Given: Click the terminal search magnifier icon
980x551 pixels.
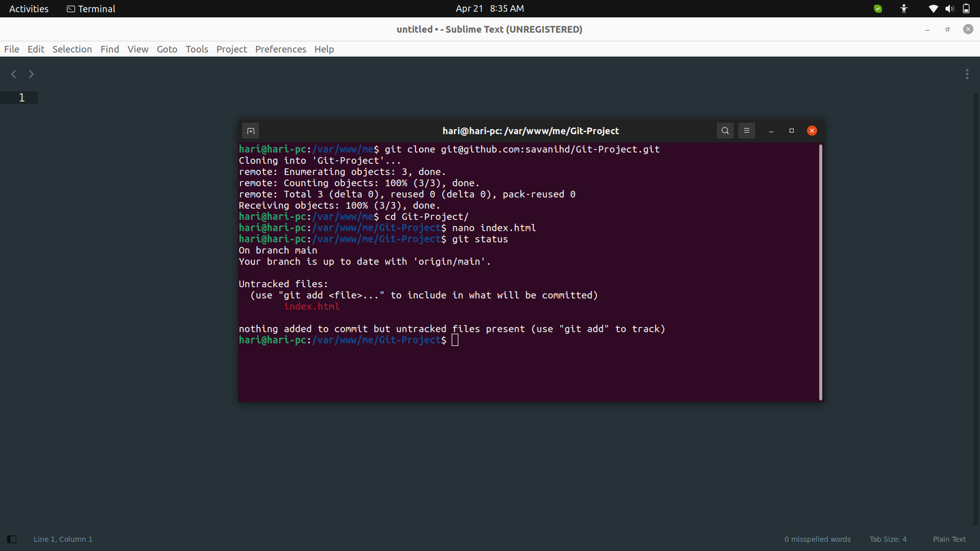Looking at the screenshot, I should (x=725, y=130).
